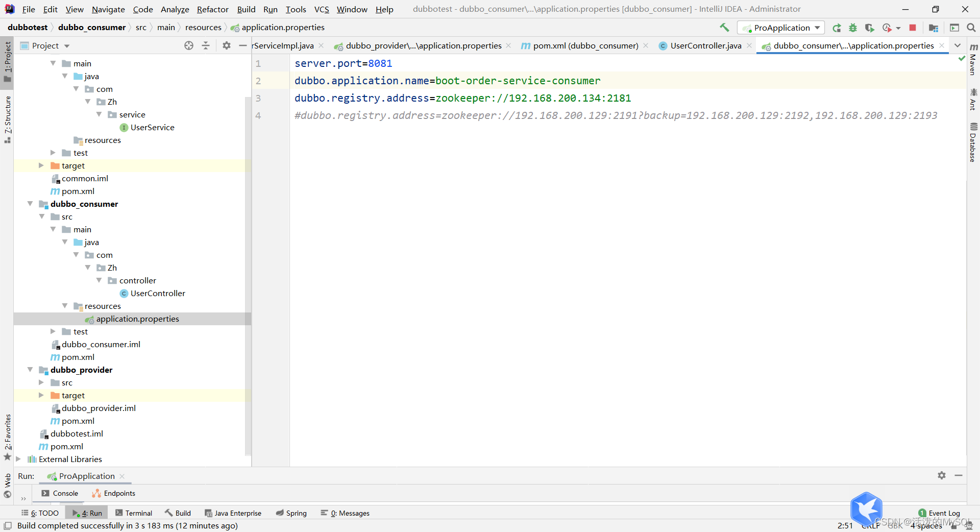Expand External Libraries node
980x532 pixels.
[x=19, y=459]
